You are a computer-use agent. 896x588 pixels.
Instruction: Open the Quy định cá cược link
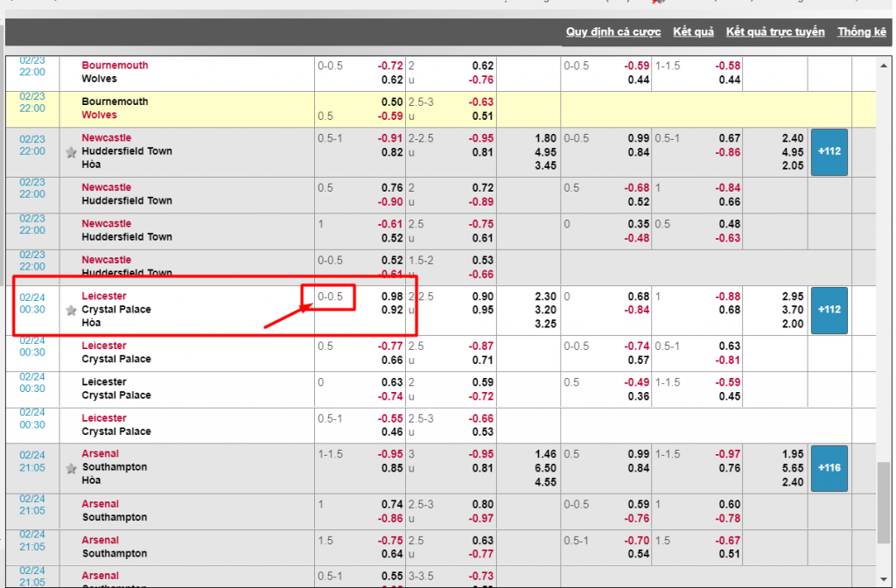coord(613,32)
